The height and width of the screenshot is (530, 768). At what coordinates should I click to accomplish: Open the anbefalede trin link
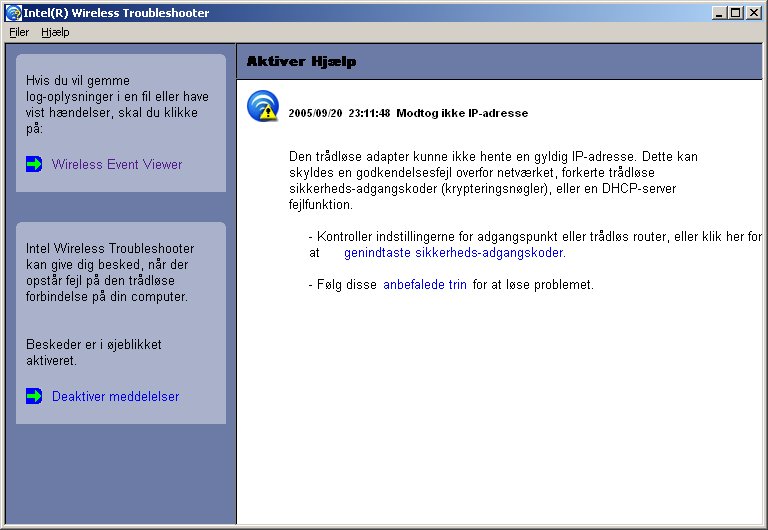425,285
